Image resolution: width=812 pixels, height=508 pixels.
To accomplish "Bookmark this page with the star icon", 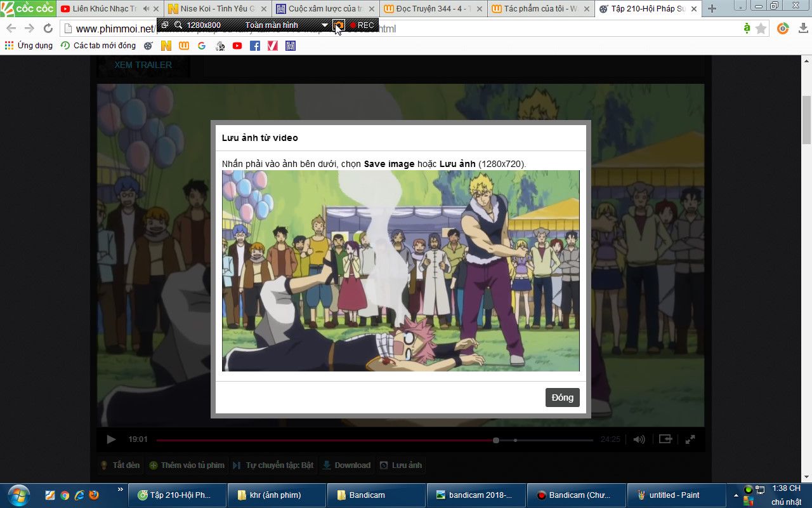I will (761, 29).
